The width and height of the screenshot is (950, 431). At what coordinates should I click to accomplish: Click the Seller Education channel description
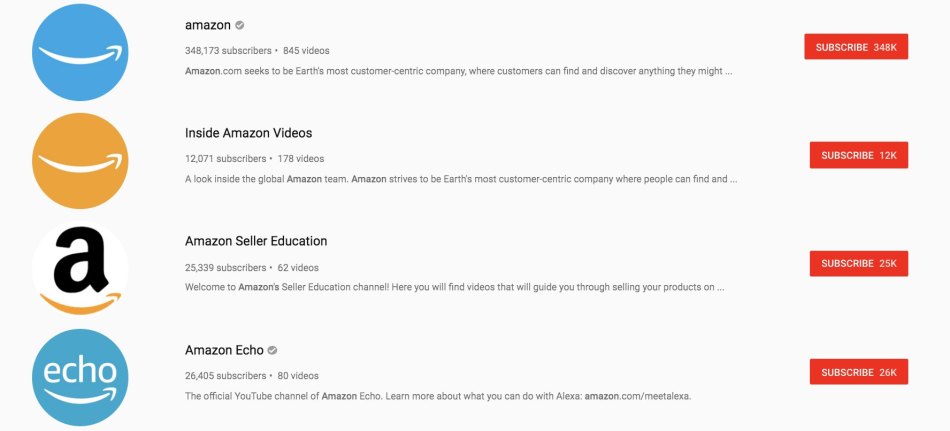coord(454,287)
